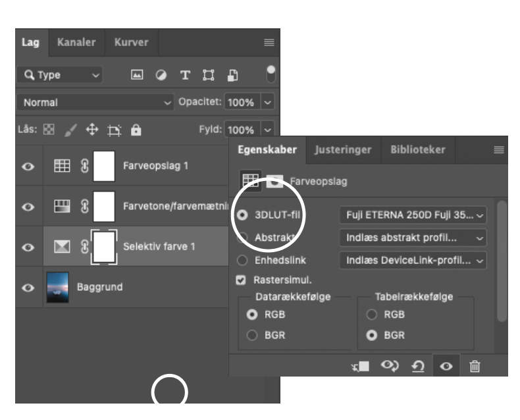Image resolution: width=520 pixels, height=420 pixels.
Task: Click Egenskaber panel vertical scrollbar
Action: [502, 261]
